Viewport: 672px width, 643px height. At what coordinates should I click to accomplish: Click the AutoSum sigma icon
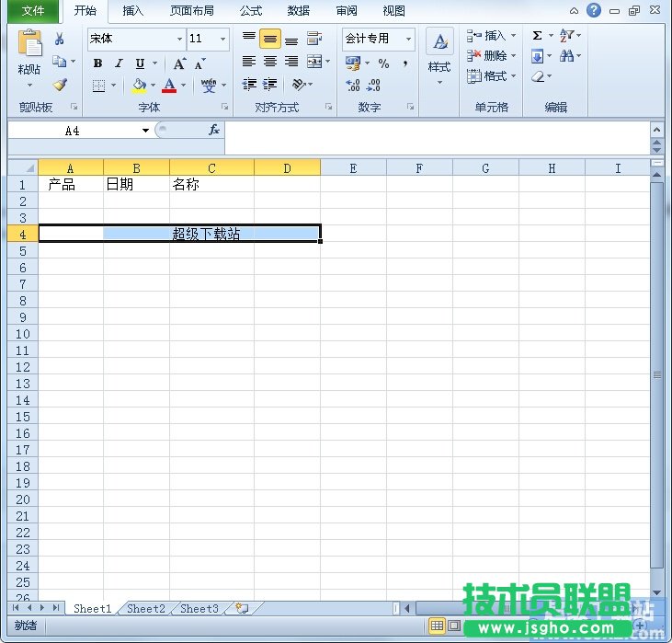(538, 35)
